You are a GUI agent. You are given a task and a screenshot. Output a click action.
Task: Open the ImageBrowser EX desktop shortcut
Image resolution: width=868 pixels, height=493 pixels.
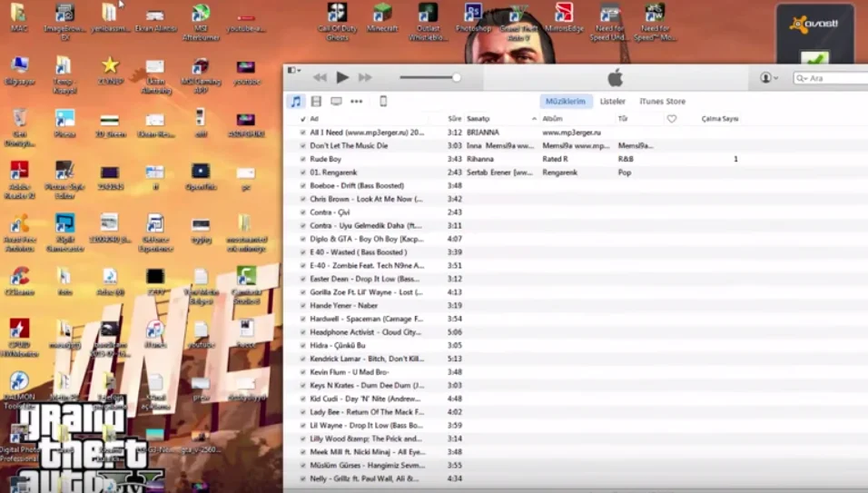[64, 22]
